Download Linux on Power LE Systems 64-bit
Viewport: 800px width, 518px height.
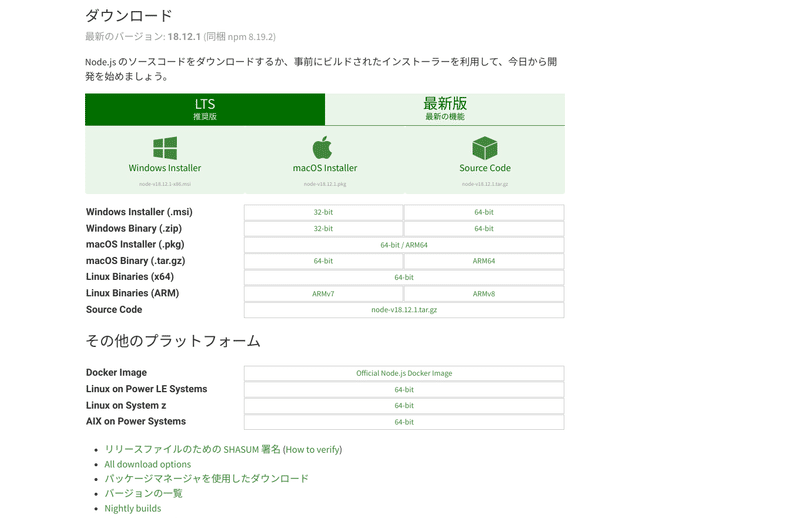coord(404,390)
